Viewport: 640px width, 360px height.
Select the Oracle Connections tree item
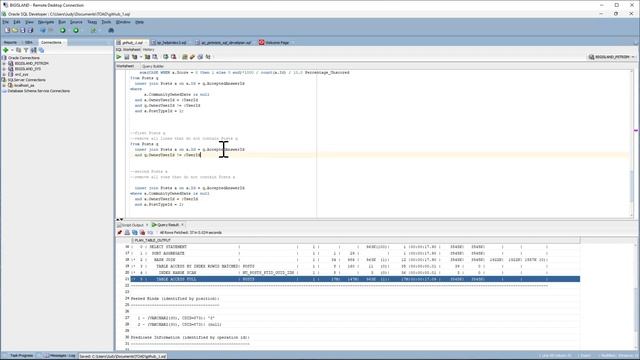(24, 58)
